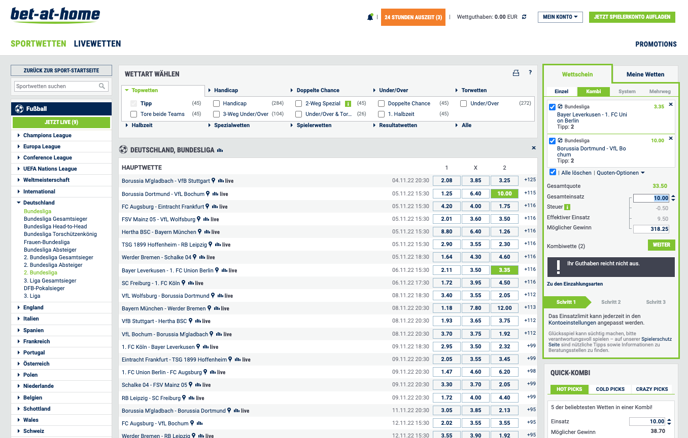Remove Bayer Leverkusen bet with X icon
Screen dimensions: 688x438
[670, 104]
